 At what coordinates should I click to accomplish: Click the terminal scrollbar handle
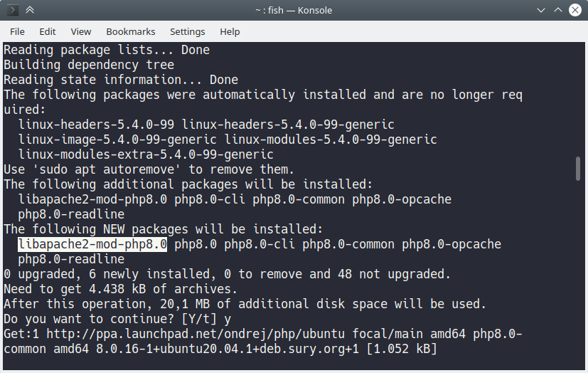point(578,168)
